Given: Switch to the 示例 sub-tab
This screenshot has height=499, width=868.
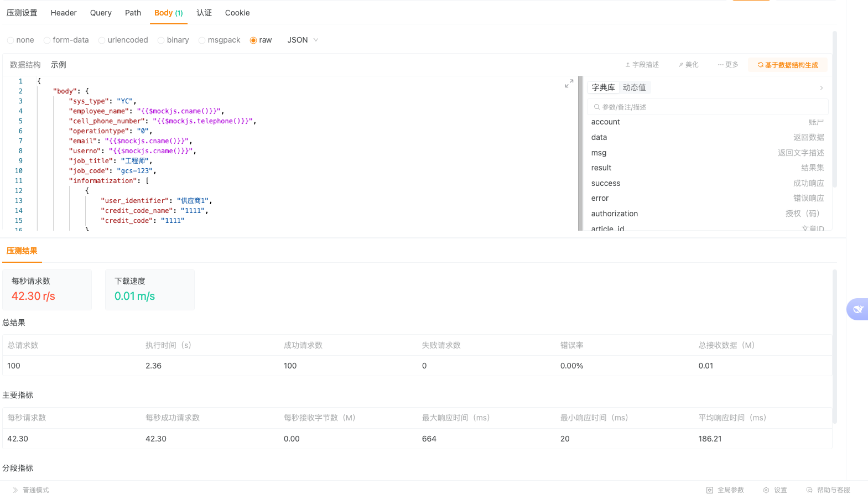Looking at the screenshot, I should pos(59,65).
